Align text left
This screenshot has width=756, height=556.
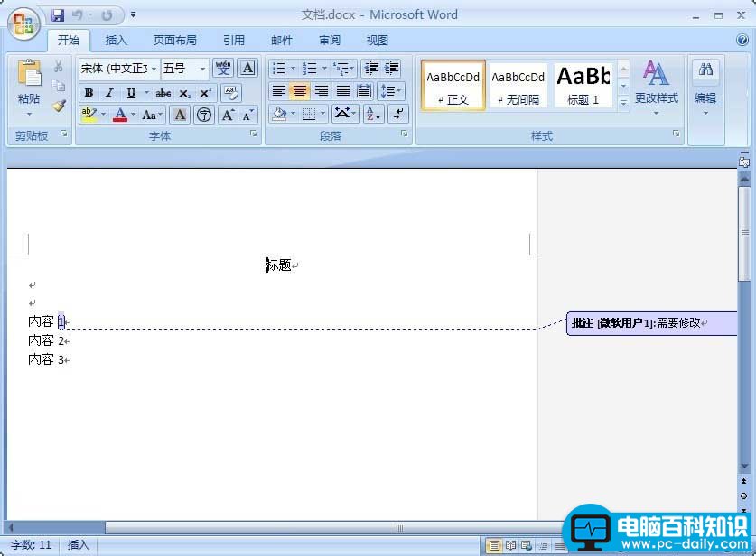pyautogui.click(x=279, y=90)
